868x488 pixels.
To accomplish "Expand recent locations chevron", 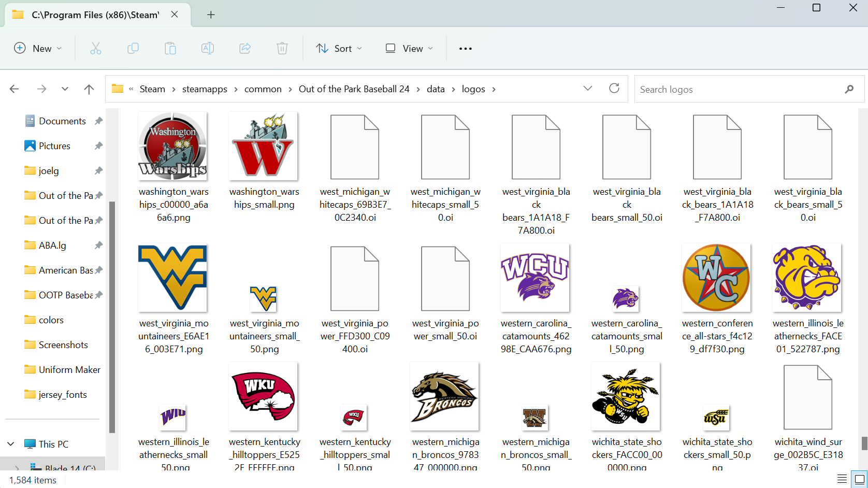I will pos(65,89).
